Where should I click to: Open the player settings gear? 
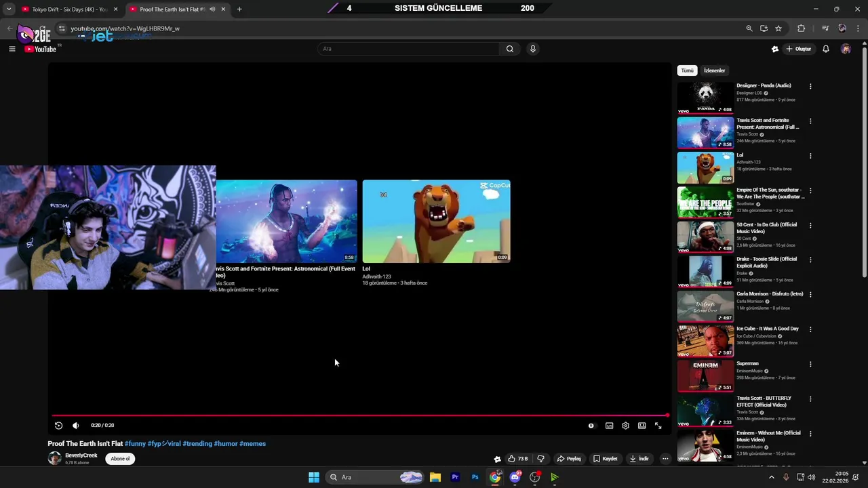tap(625, 426)
